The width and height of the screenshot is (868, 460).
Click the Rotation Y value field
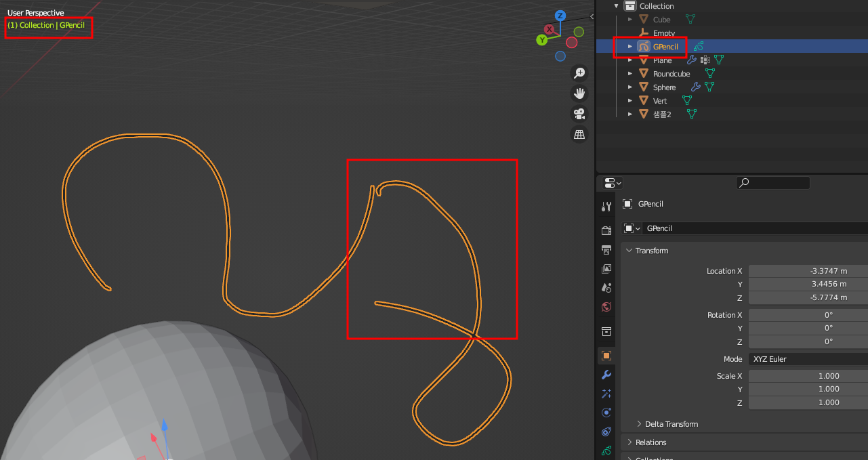pyautogui.click(x=808, y=329)
